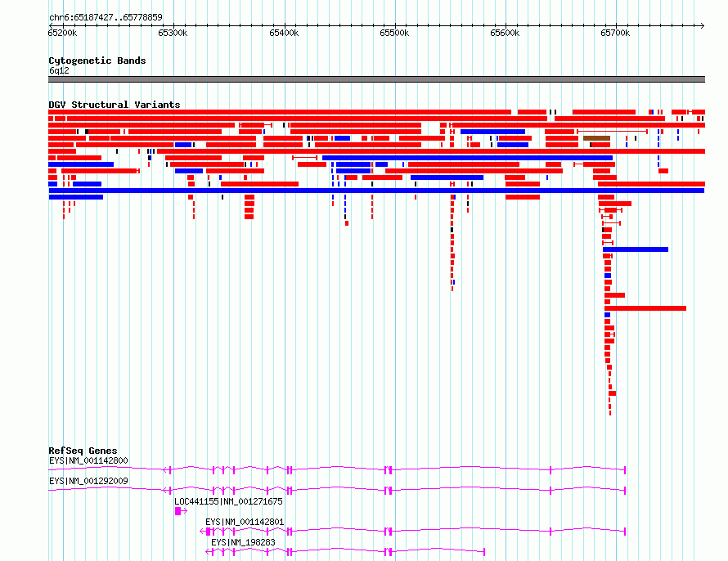Image resolution: width=728 pixels, height=561 pixels.
Task: Click the thick first exon of EYS NM_001142801
Action: [209, 532]
